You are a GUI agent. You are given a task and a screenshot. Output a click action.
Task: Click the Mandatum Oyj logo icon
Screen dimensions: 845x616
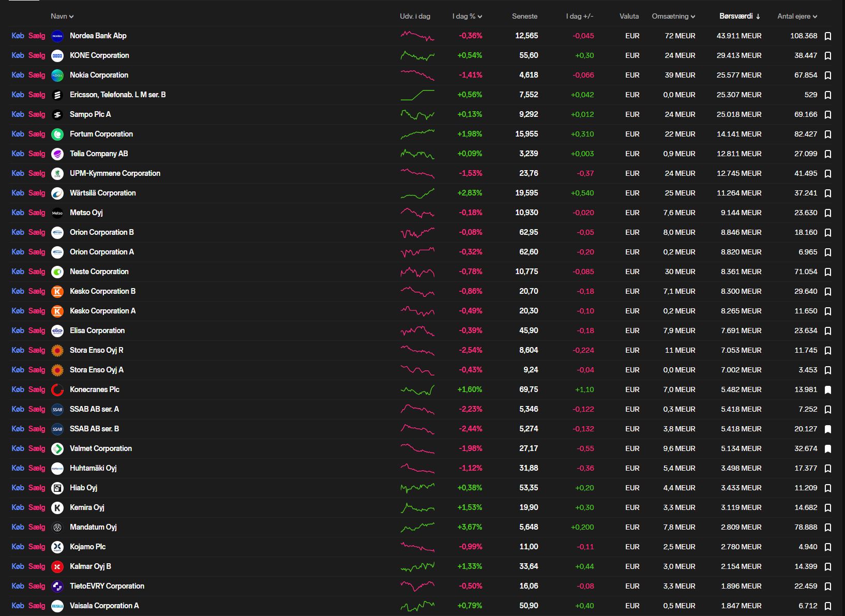click(x=57, y=528)
